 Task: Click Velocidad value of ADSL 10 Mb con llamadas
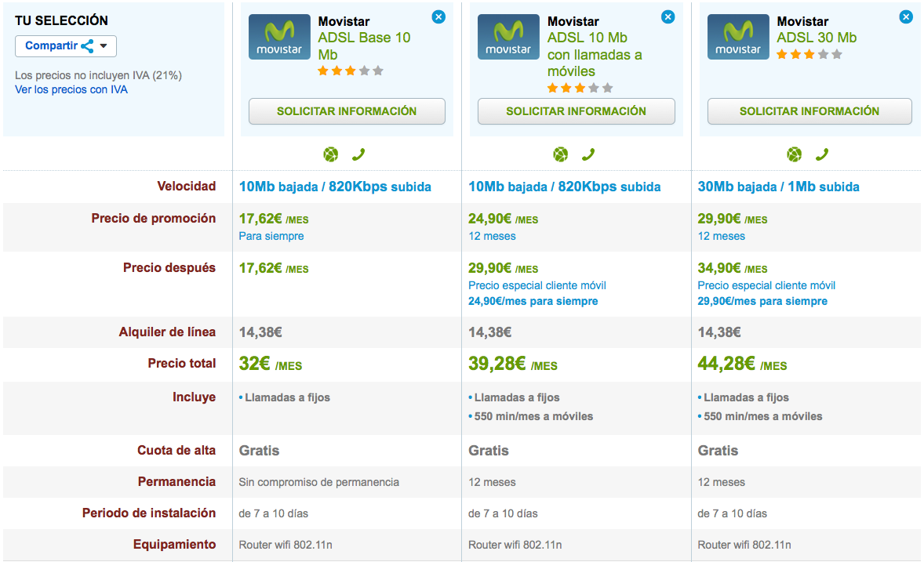click(565, 187)
